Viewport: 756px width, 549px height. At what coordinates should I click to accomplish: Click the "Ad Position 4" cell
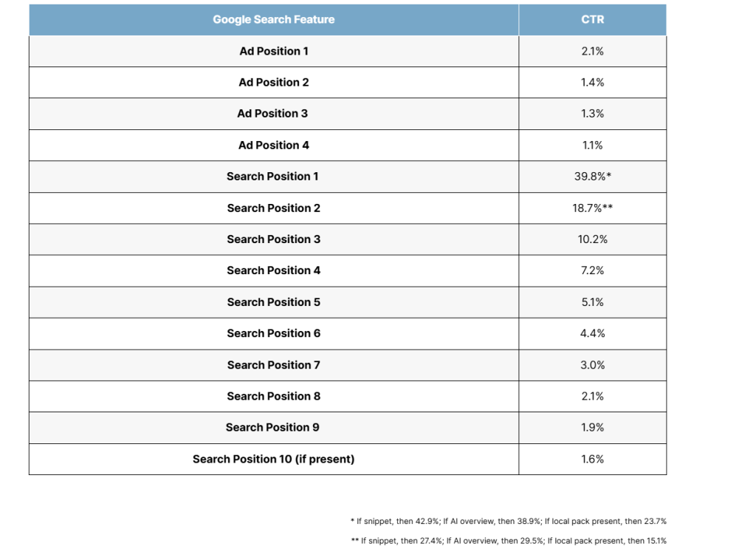coord(273,145)
